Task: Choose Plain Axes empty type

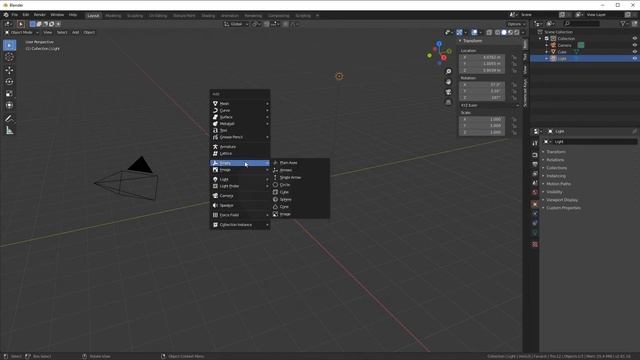Action: pyautogui.click(x=300, y=163)
